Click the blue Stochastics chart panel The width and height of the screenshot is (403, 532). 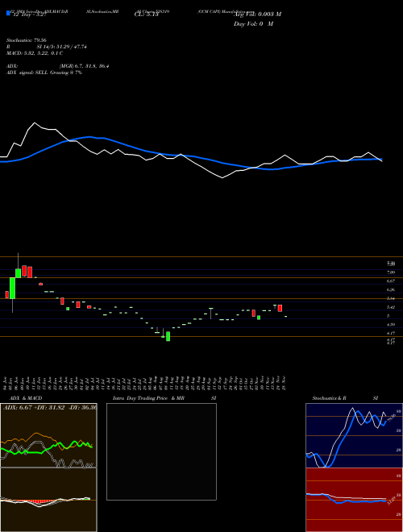(354, 435)
